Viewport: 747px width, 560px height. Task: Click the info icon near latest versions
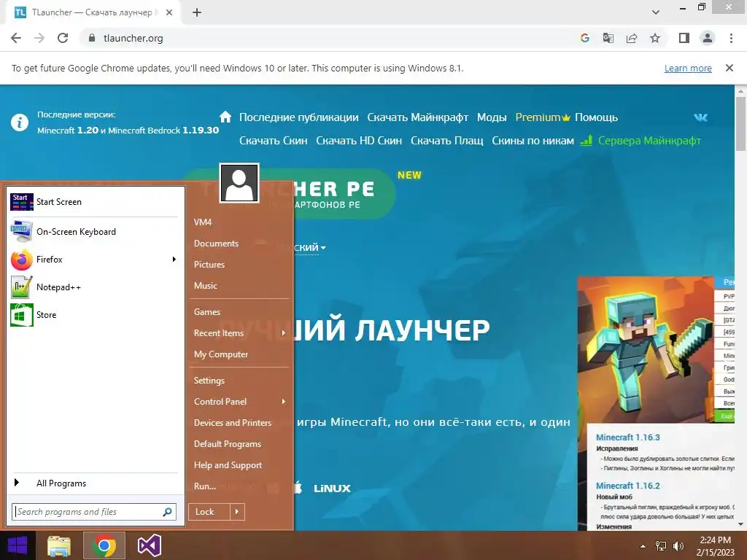(x=20, y=122)
